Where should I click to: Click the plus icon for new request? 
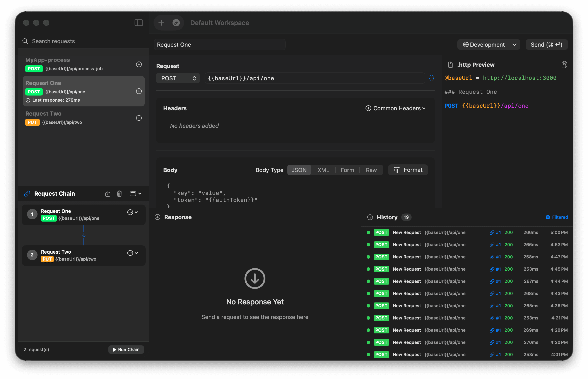161,23
